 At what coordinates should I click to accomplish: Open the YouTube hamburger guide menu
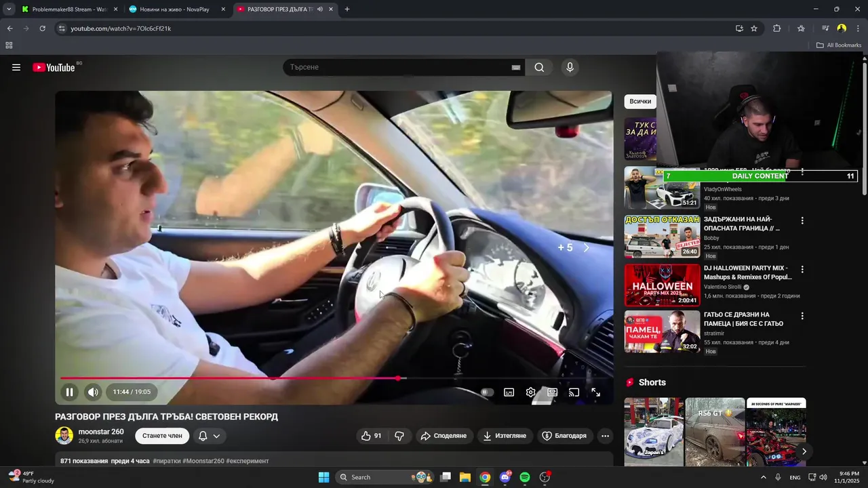click(x=16, y=67)
